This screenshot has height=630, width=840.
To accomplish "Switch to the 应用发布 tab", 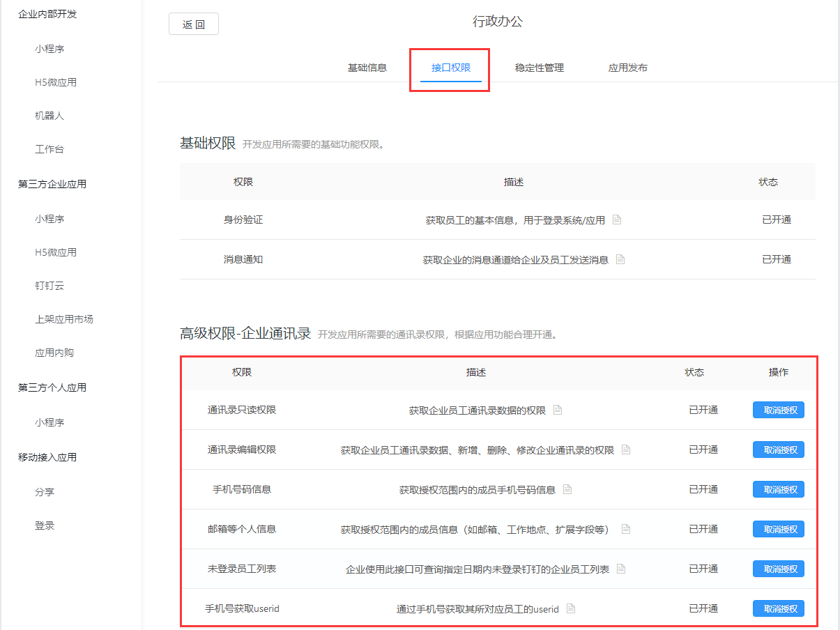I will pyautogui.click(x=627, y=68).
